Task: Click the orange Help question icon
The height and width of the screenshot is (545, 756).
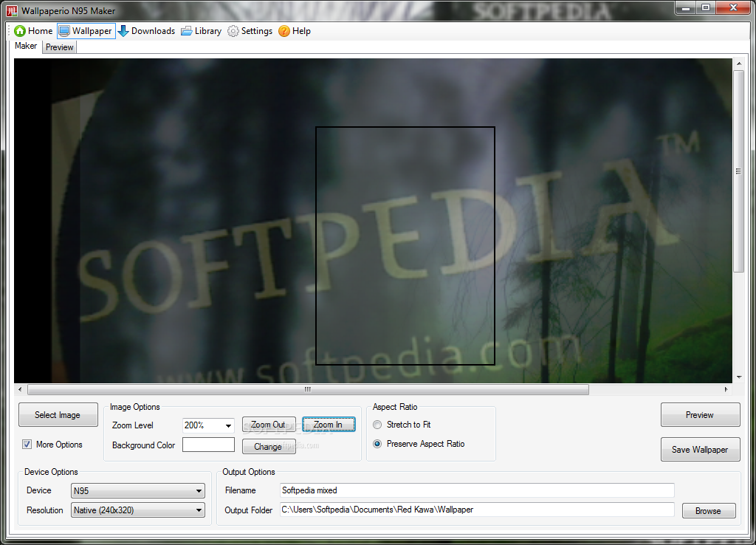Action: pyautogui.click(x=284, y=31)
